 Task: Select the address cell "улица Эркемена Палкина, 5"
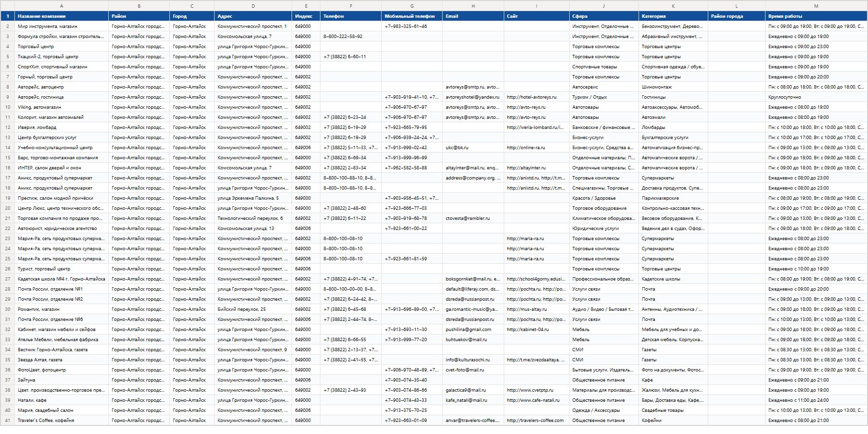[253, 198]
